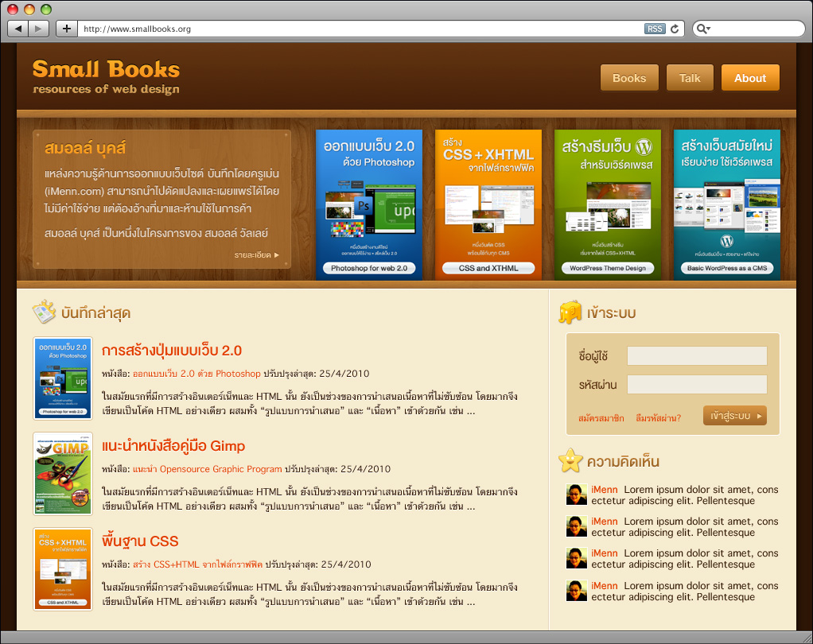Screen dimensions: 813x644
Task: Click the first iMenn commenter avatar
Action: (576, 495)
